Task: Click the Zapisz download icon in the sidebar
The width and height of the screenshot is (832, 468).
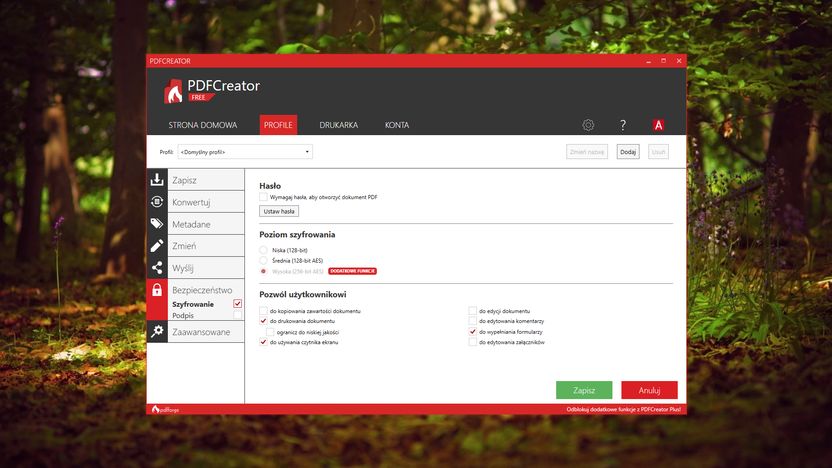Action: point(157,180)
